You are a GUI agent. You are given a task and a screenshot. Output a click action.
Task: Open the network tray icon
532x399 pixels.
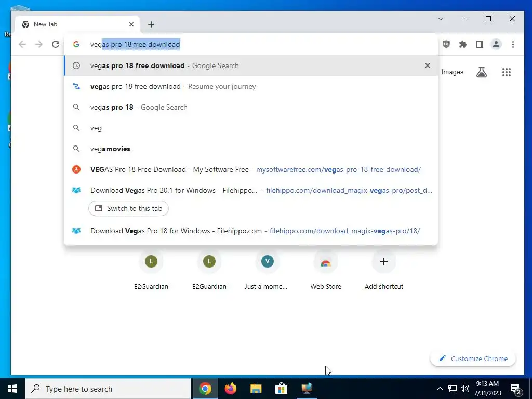tap(453, 389)
